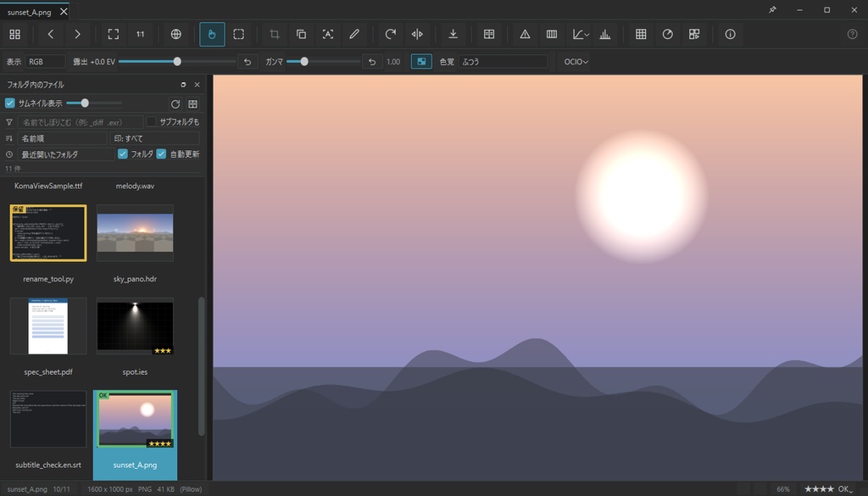Select the text region tool icon

coord(328,34)
